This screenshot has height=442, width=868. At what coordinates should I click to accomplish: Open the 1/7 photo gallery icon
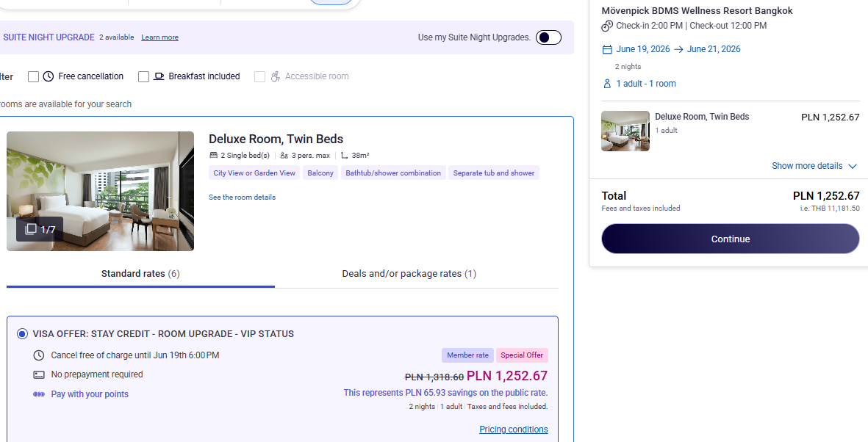pos(31,229)
